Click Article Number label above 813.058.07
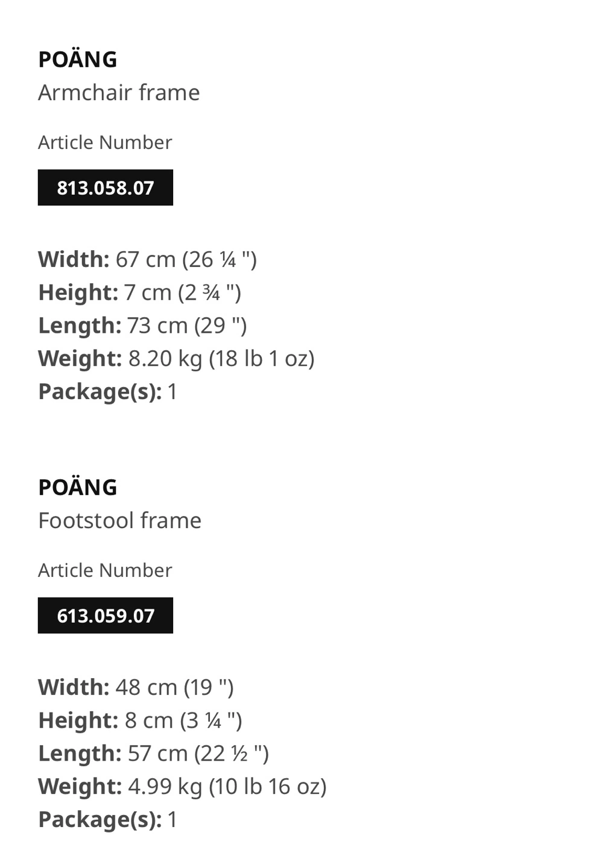614x868 pixels. (105, 142)
